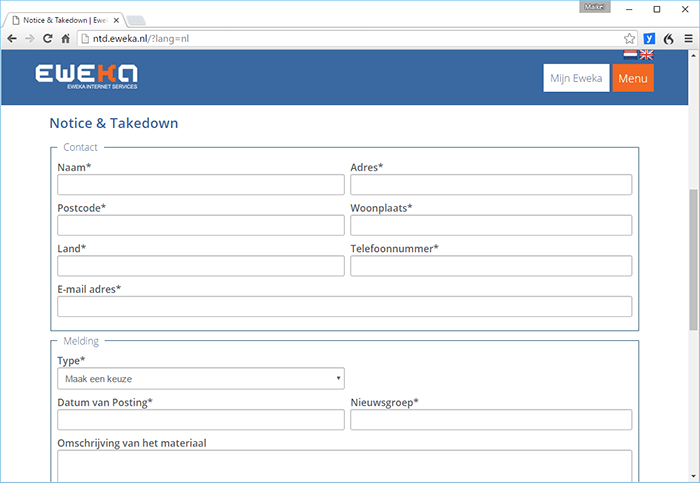Open the Mijn Eweka button
Viewport: 700px width, 483px height.
point(576,78)
